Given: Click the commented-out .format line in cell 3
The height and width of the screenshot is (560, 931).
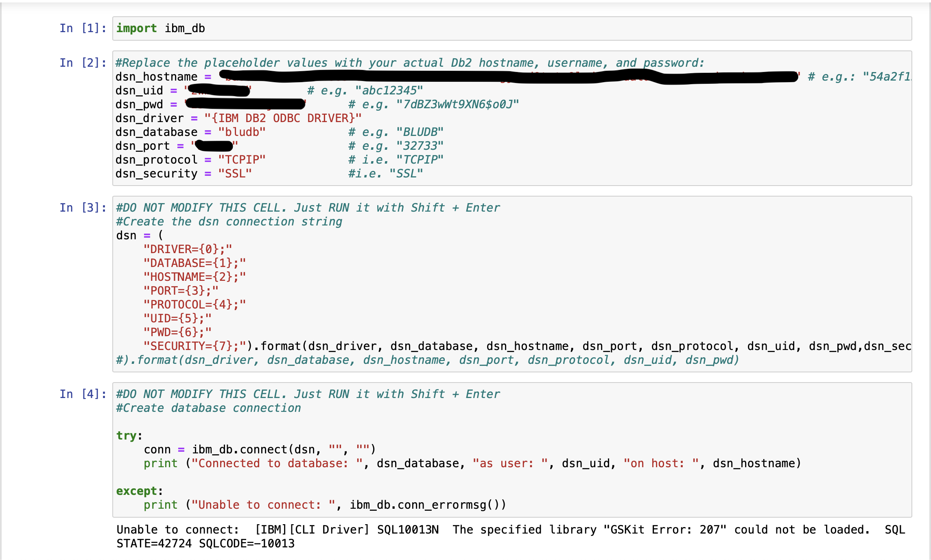Looking at the screenshot, I should pos(427,360).
